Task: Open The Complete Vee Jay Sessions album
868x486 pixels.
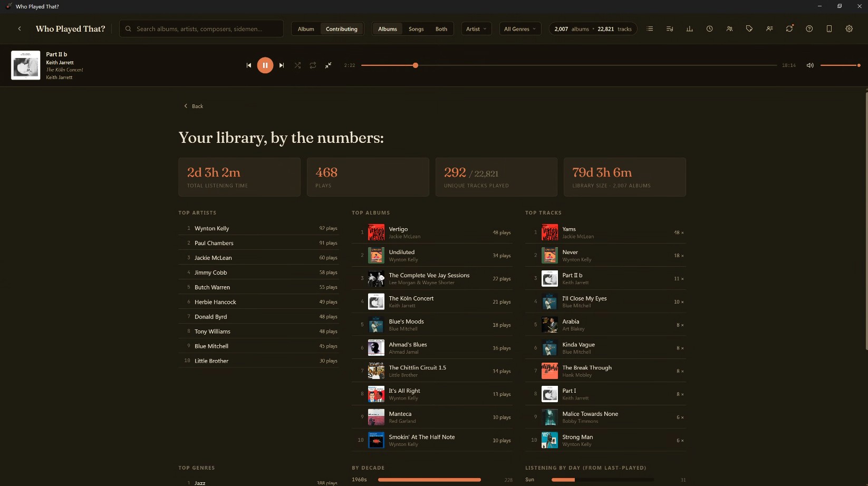Action: point(432,279)
